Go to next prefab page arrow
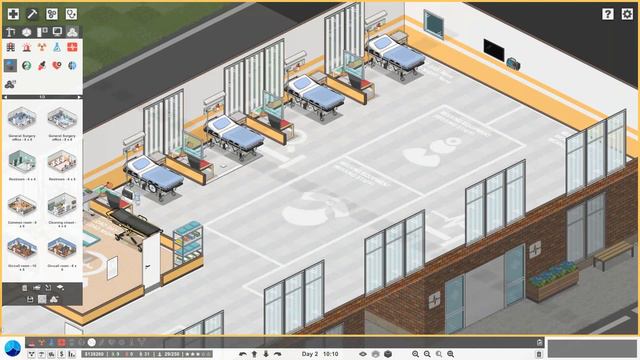Image resolution: width=640 pixels, height=360 pixels. coord(79,97)
